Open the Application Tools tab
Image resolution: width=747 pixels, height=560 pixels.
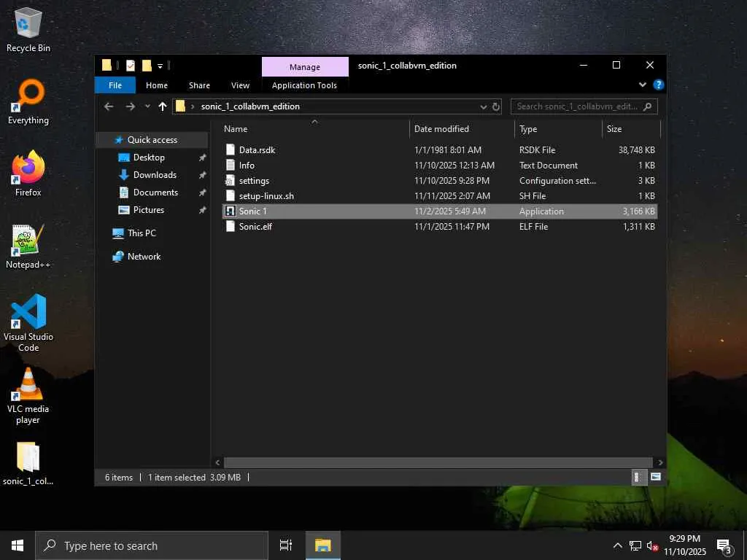(304, 85)
